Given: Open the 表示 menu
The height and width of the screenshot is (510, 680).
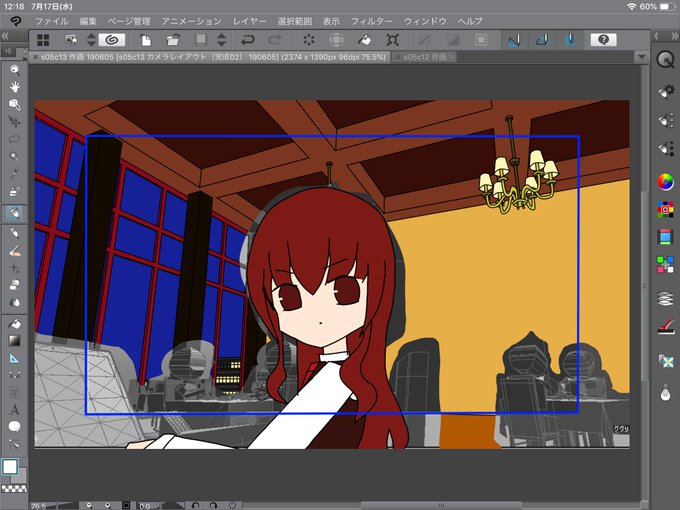Looking at the screenshot, I should 331,21.
